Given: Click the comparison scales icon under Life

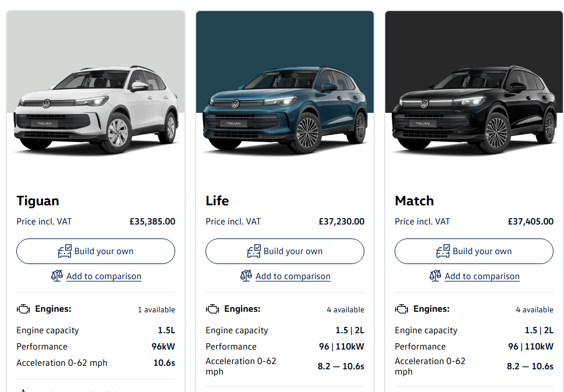Looking at the screenshot, I should [x=246, y=276].
